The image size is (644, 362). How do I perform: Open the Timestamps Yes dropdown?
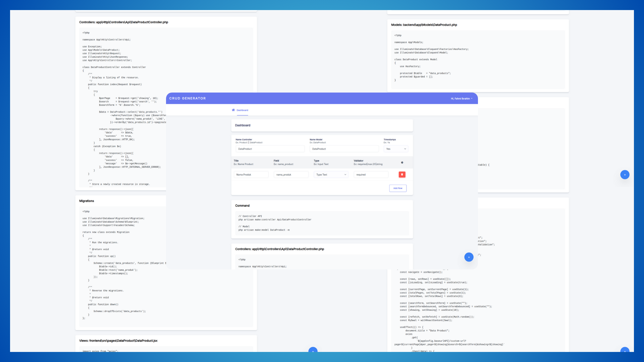pyautogui.click(x=396, y=149)
